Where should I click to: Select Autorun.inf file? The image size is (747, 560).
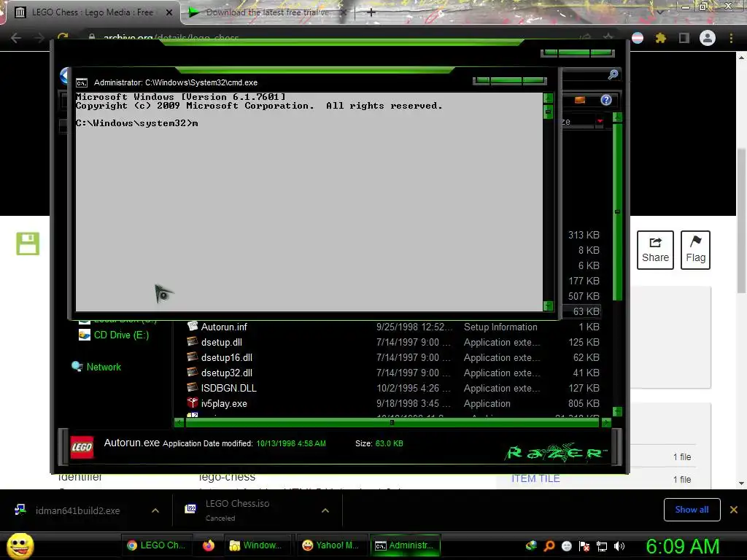[x=223, y=327]
